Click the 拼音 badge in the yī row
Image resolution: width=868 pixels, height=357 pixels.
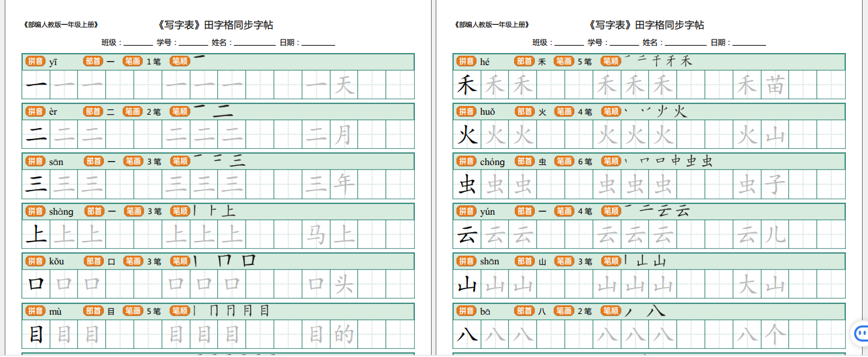coord(35,62)
